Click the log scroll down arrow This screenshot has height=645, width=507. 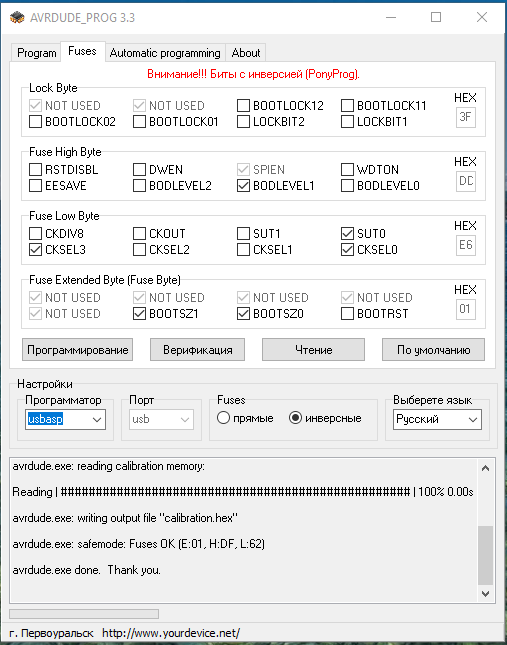485,594
